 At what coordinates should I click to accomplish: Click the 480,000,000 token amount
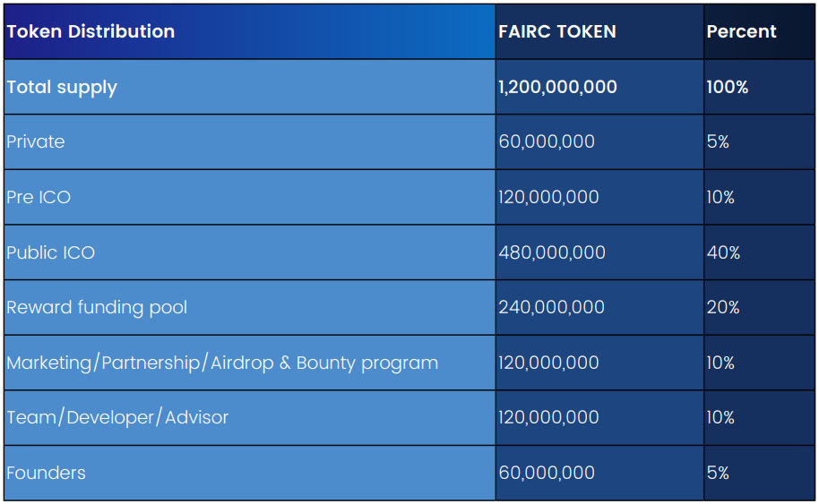point(552,252)
